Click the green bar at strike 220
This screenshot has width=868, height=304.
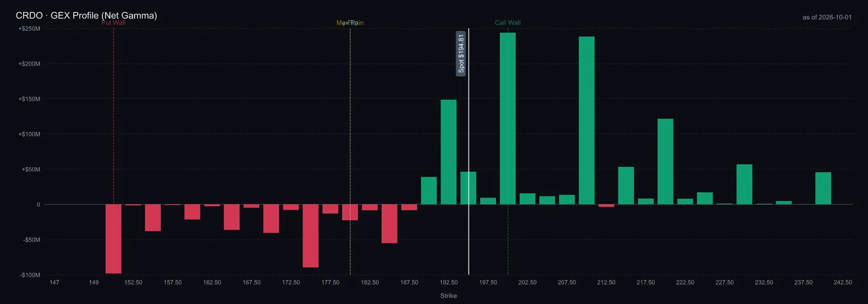(x=666, y=162)
